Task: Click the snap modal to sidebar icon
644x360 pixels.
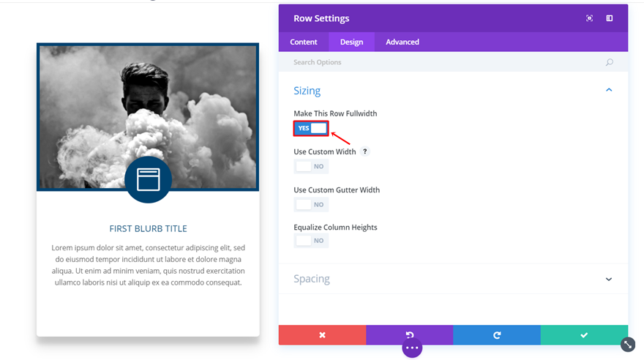Action: click(x=610, y=18)
